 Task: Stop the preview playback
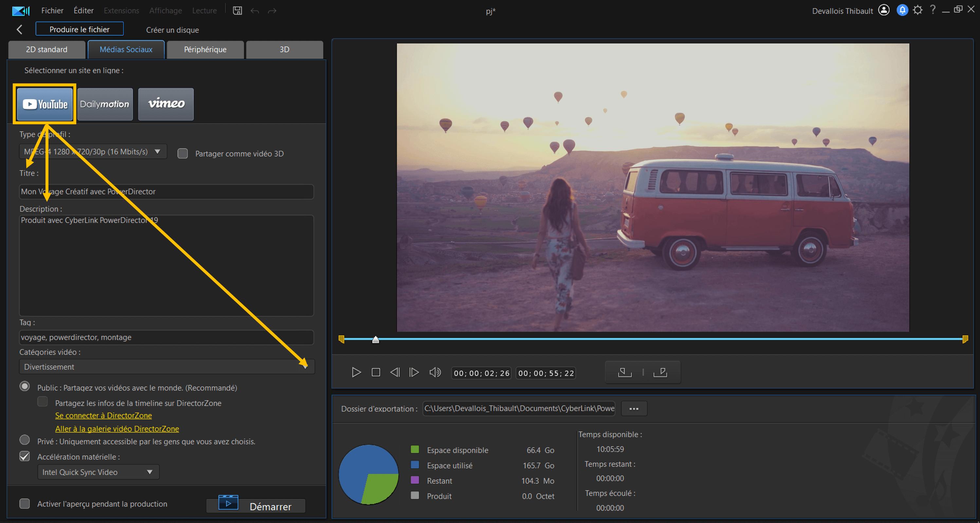pos(376,372)
